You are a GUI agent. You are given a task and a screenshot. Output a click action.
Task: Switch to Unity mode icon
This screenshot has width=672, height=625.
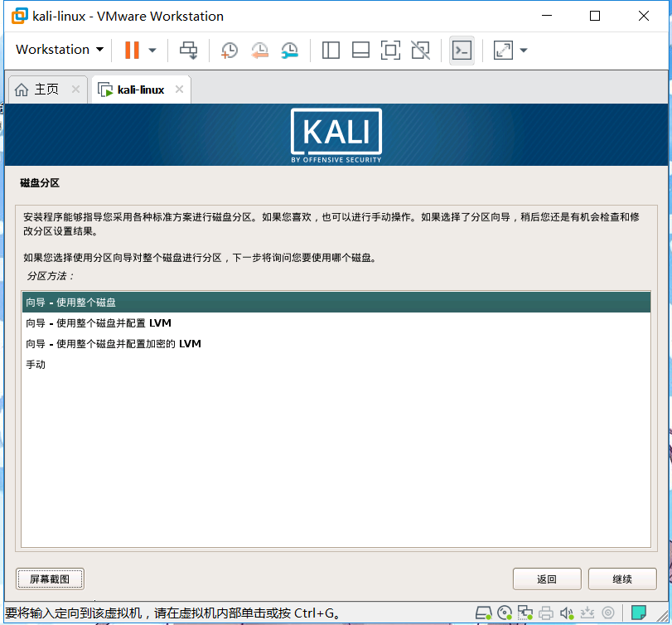(x=420, y=51)
